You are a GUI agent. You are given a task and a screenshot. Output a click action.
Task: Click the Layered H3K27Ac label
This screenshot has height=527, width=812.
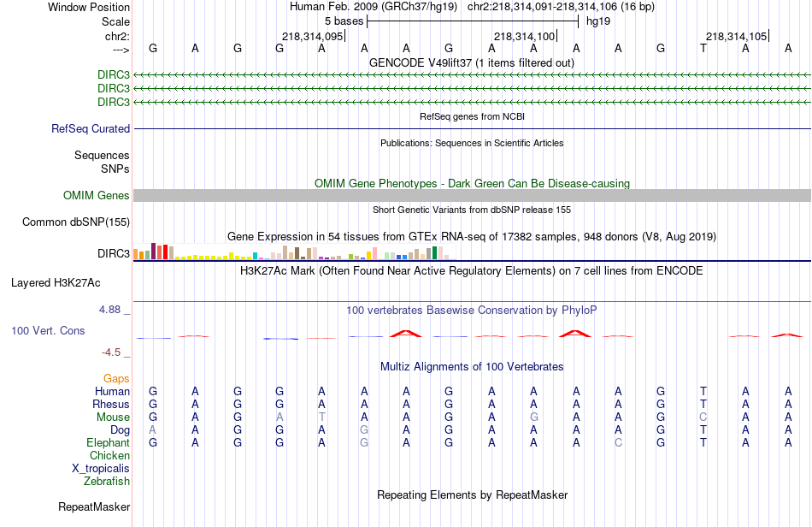point(56,283)
